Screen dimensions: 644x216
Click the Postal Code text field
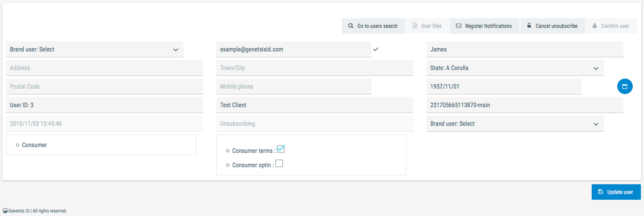pos(105,87)
